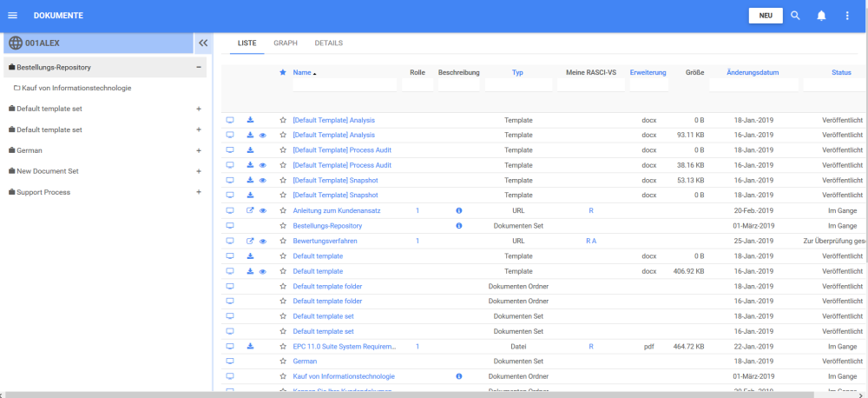Download the 53.13 KB Snapshot template

click(250, 180)
